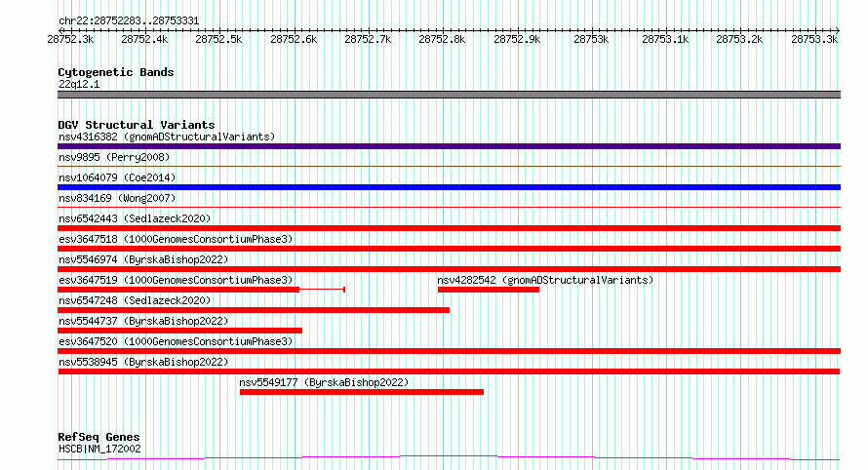
Task: Open nsv4282542 (gnomADStructuralVariants) label
Action: 545,280
